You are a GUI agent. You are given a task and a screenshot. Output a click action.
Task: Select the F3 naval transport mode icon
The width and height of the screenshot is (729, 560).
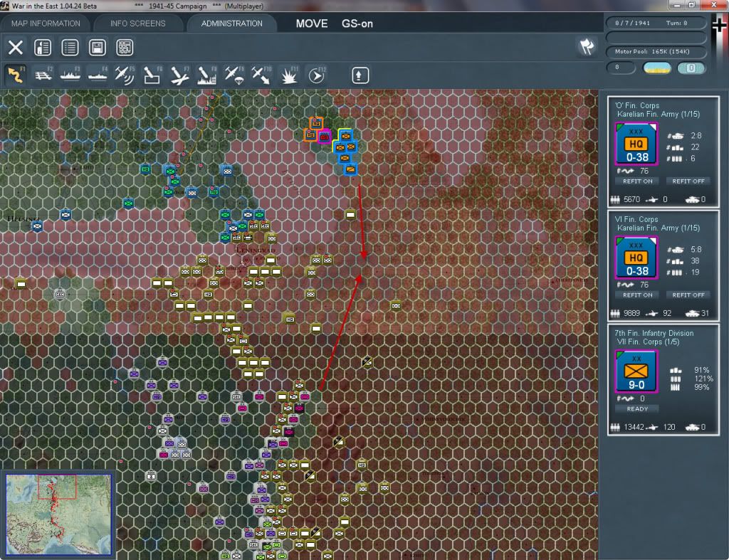click(x=70, y=75)
